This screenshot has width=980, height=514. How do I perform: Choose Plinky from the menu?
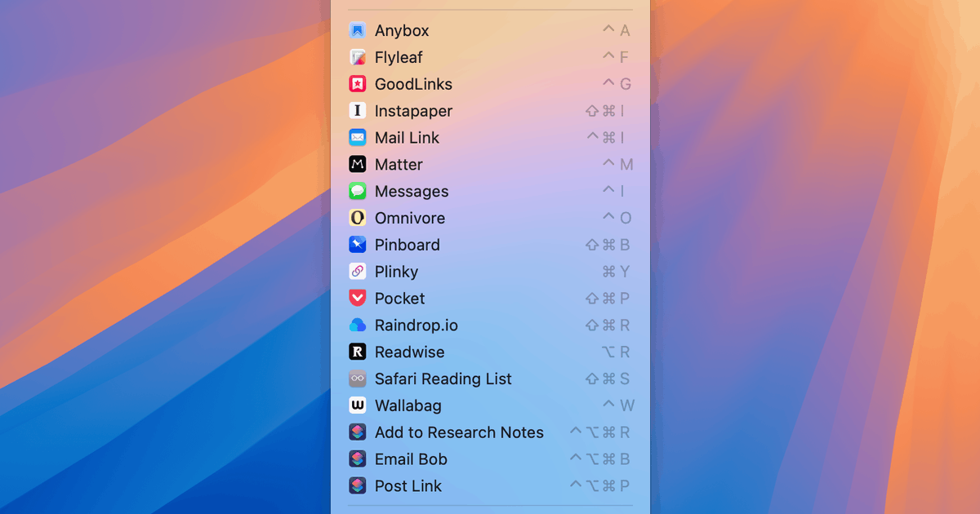click(x=490, y=272)
